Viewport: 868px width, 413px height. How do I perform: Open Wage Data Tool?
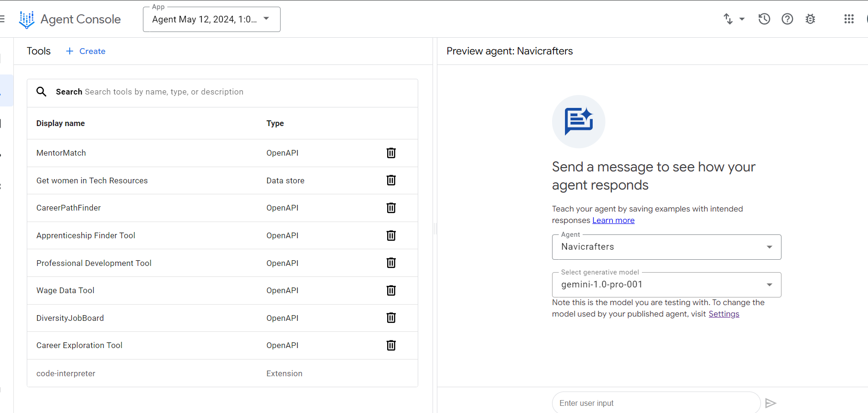tap(222, 290)
